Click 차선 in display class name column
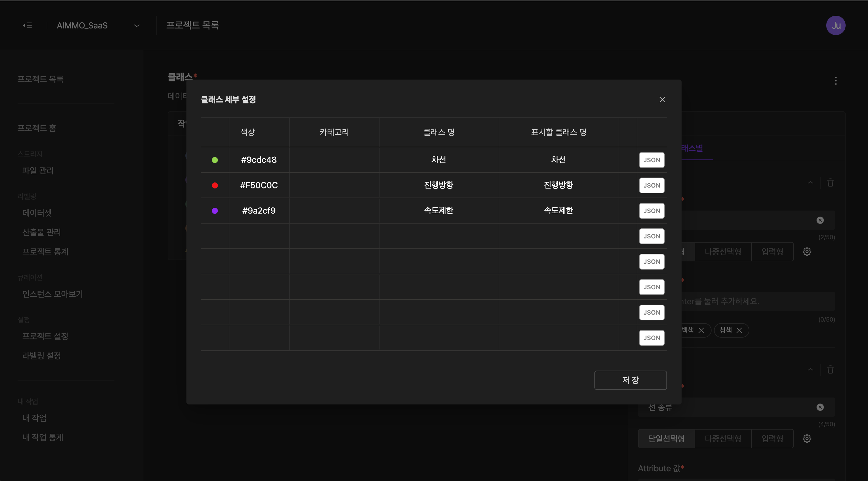Viewport: 868px width, 481px height. point(558,160)
